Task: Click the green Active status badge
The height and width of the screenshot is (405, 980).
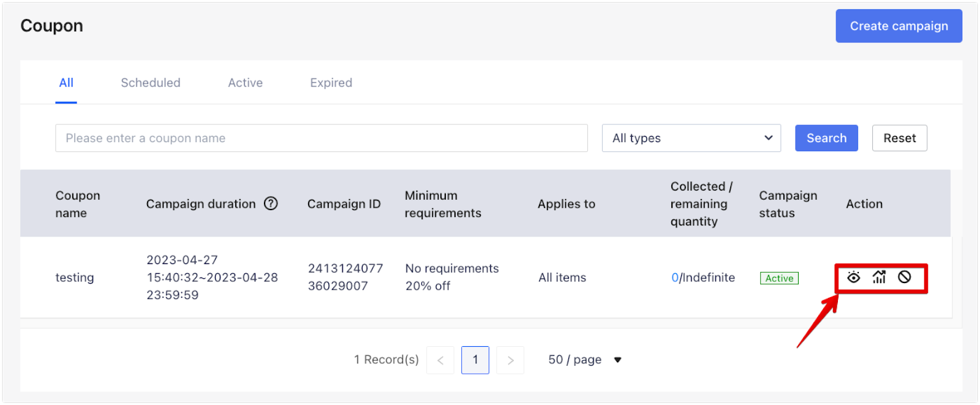Action: (778, 278)
